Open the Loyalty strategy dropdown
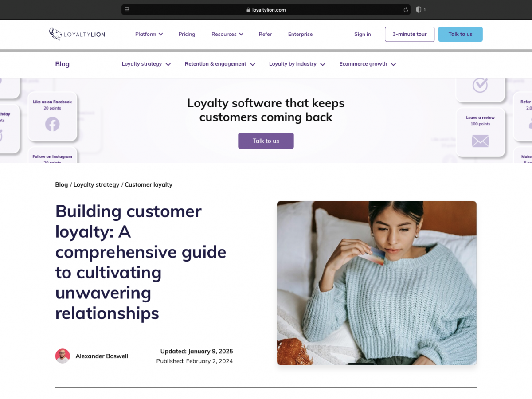This screenshot has width=532, height=399. (x=146, y=64)
